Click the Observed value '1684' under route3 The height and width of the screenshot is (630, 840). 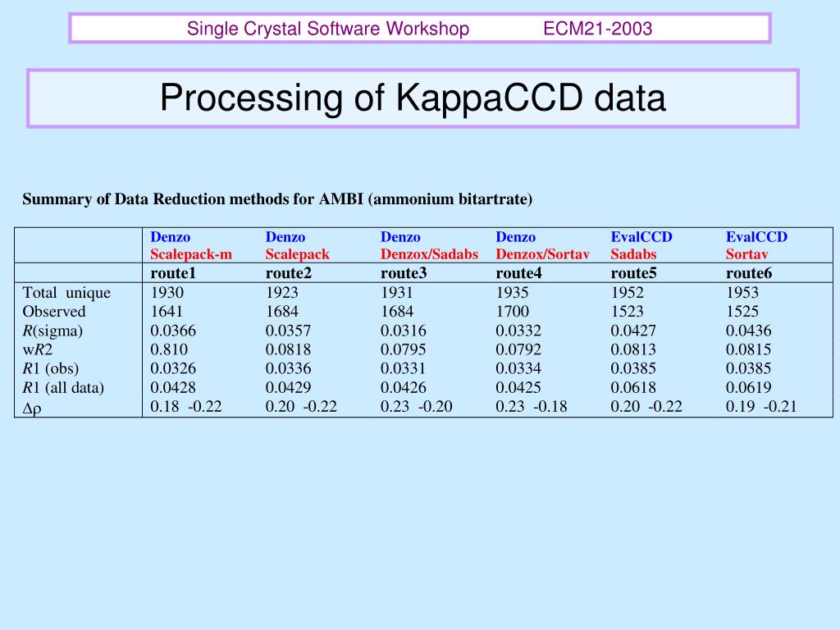point(398,311)
